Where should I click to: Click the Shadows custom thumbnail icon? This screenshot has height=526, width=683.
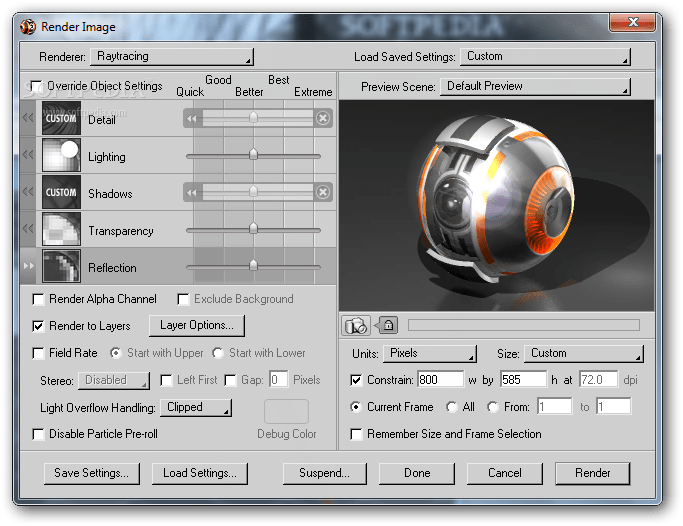point(61,192)
